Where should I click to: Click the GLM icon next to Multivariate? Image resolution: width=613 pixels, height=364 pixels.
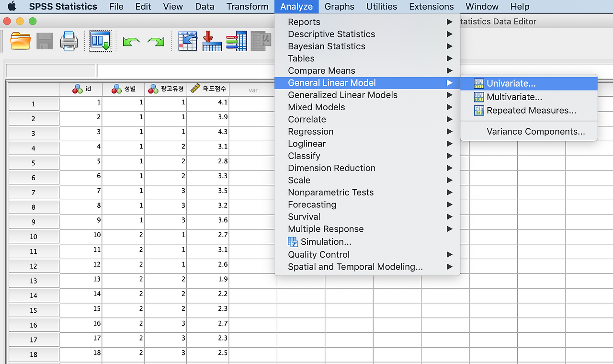pyautogui.click(x=479, y=97)
